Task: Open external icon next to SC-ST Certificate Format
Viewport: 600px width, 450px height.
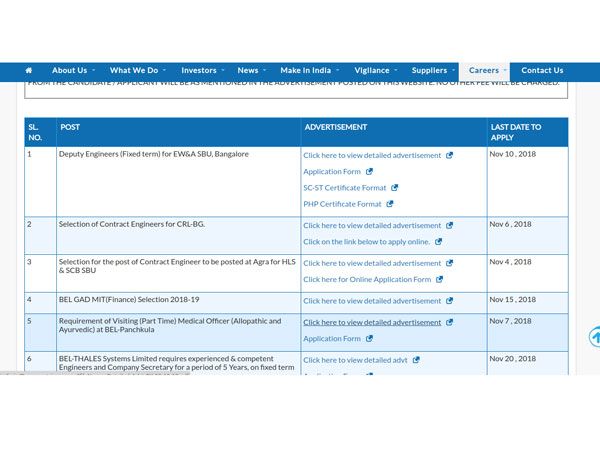Action: (x=395, y=188)
